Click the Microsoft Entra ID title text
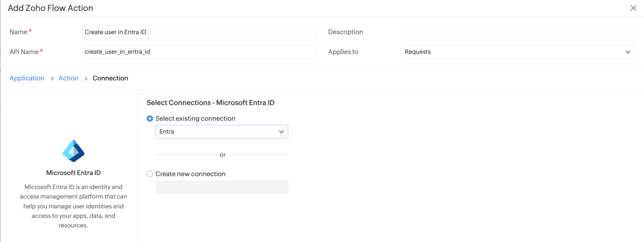The height and width of the screenshot is (242, 644). pos(73,173)
